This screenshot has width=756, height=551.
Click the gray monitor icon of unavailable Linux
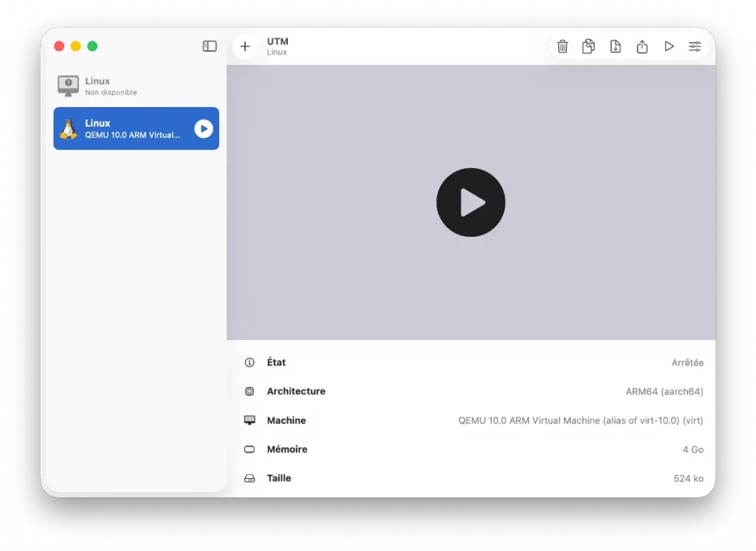pos(68,86)
